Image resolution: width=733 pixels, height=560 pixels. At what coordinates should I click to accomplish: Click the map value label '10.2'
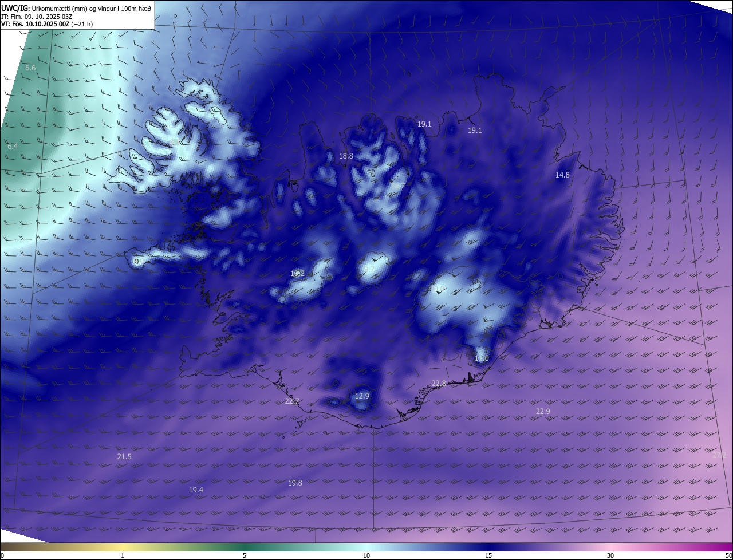[297, 274]
